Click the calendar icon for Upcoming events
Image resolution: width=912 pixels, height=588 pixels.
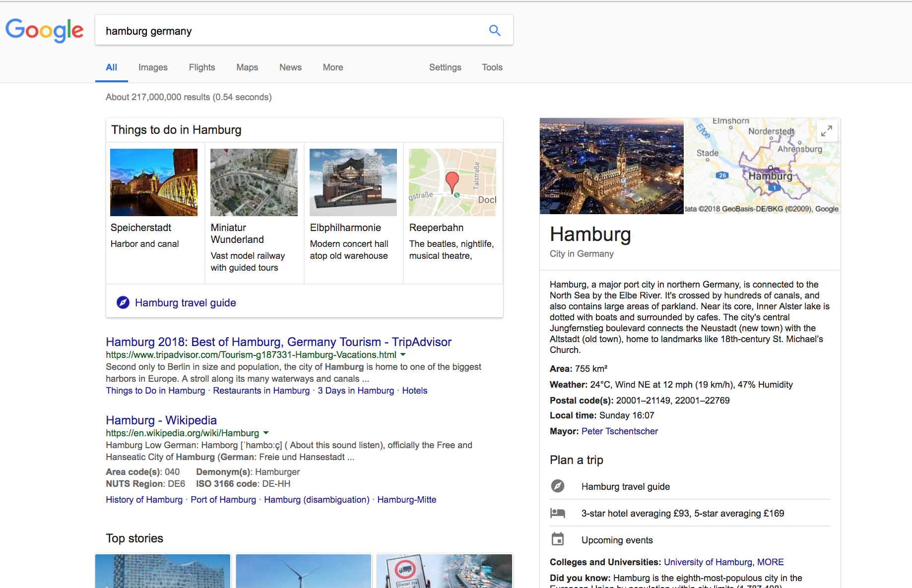click(558, 539)
